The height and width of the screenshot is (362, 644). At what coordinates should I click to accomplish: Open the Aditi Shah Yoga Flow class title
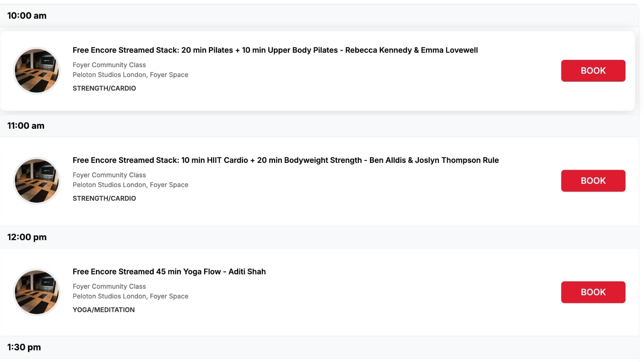click(x=169, y=271)
